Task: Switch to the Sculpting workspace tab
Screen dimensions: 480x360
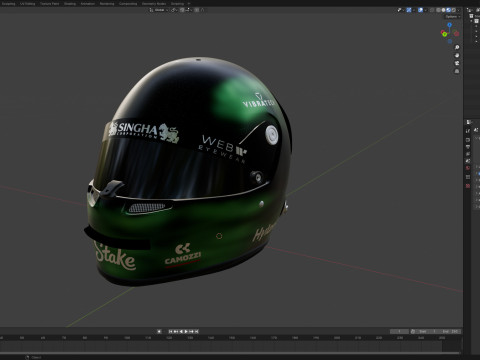Action: (8, 4)
